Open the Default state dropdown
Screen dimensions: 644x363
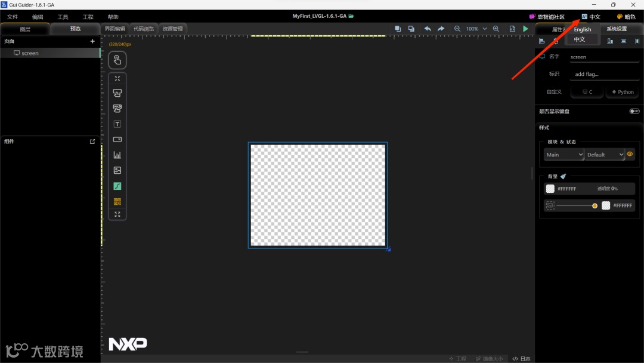605,155
